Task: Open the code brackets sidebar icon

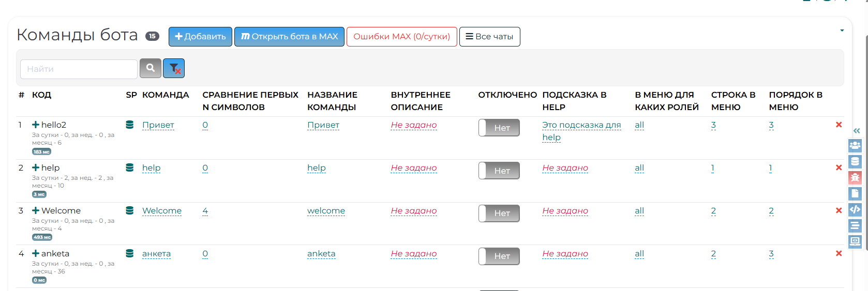Action: [855, 209]
